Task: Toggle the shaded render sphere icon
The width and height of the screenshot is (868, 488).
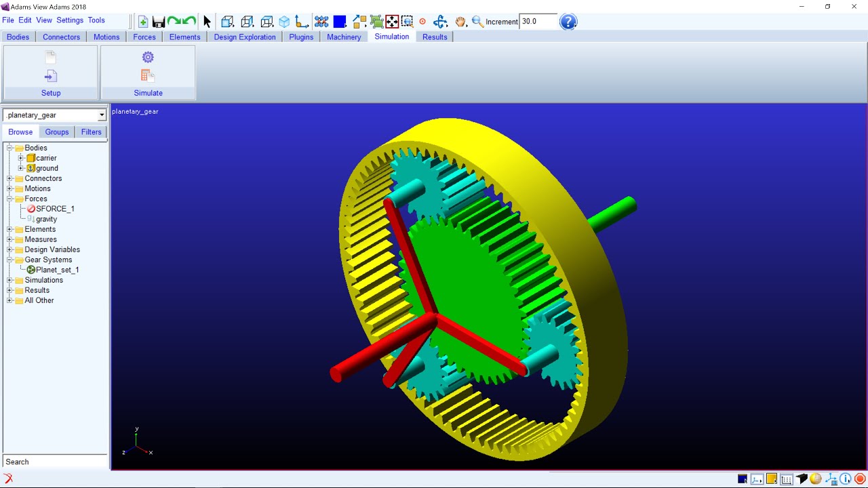Action: click(816, 479)
